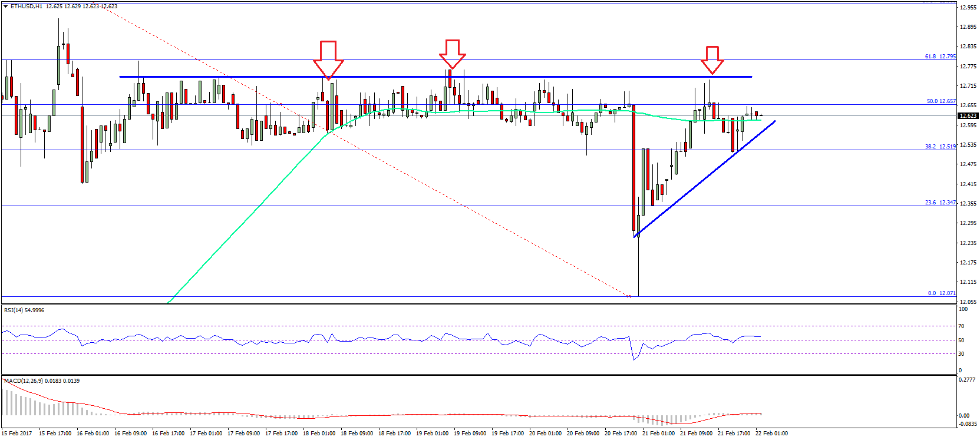The image size is (980, 440).
Task: Click the 15 Feb 17:00 time label
Action: point(55,434)
